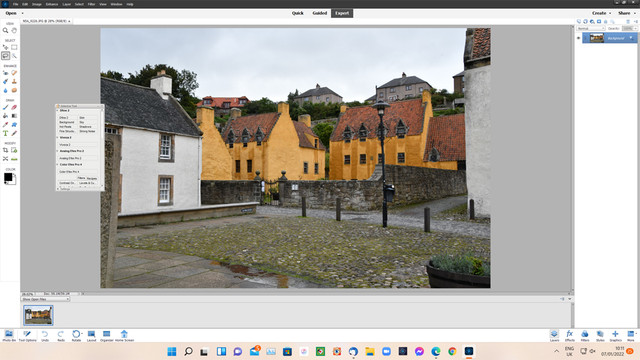640x360 pixels.
Task: Switch to Expert edit mode tab
Action: click(342, 13)
